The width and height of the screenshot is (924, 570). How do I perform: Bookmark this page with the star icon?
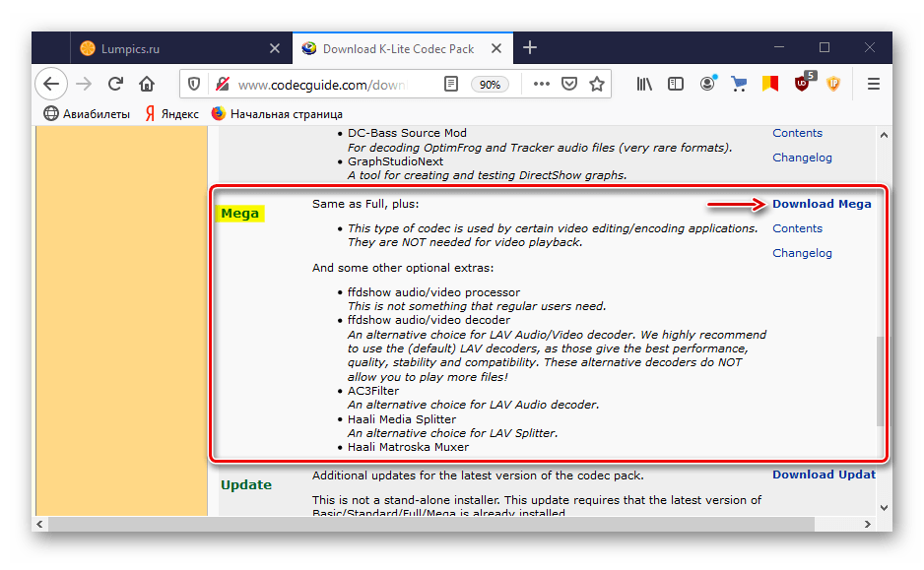click(x=597, y=85)
